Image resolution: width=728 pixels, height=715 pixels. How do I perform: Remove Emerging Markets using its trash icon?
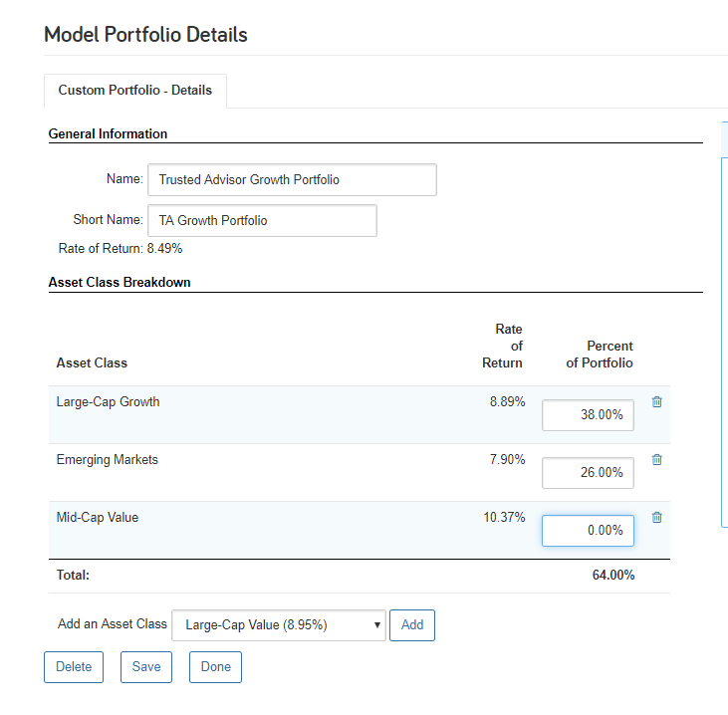pyautogui.click(x=656, y=459)
